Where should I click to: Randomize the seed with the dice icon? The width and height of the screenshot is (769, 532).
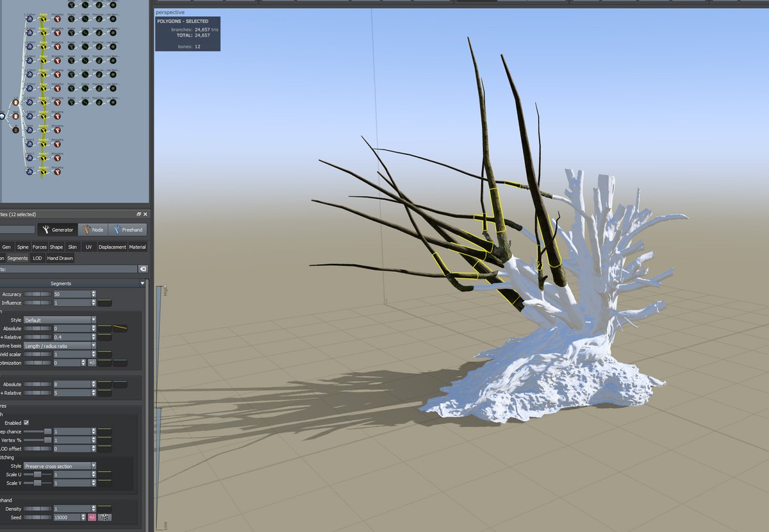click(x=104, y=517)
